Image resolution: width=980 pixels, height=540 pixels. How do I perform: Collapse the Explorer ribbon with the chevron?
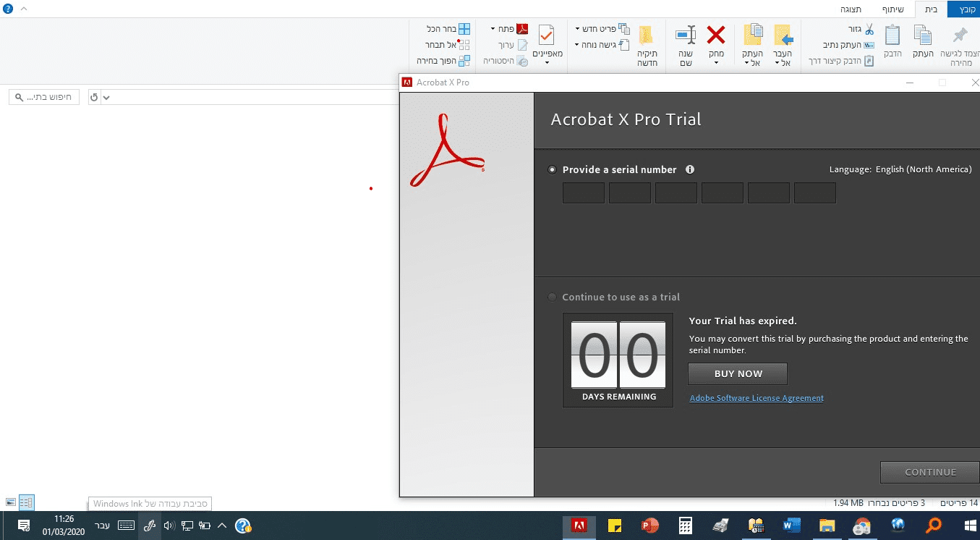coord(22,9)
